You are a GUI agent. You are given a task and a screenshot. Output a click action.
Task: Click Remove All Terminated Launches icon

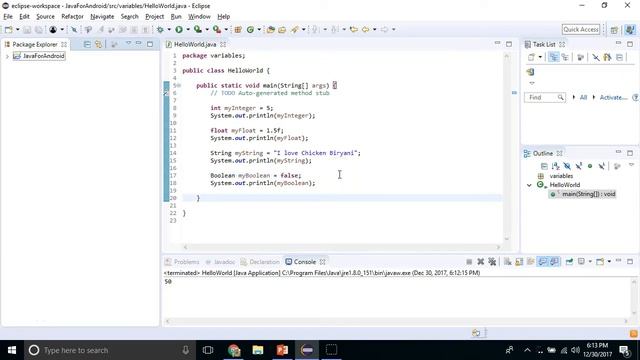tap(492, 262)
